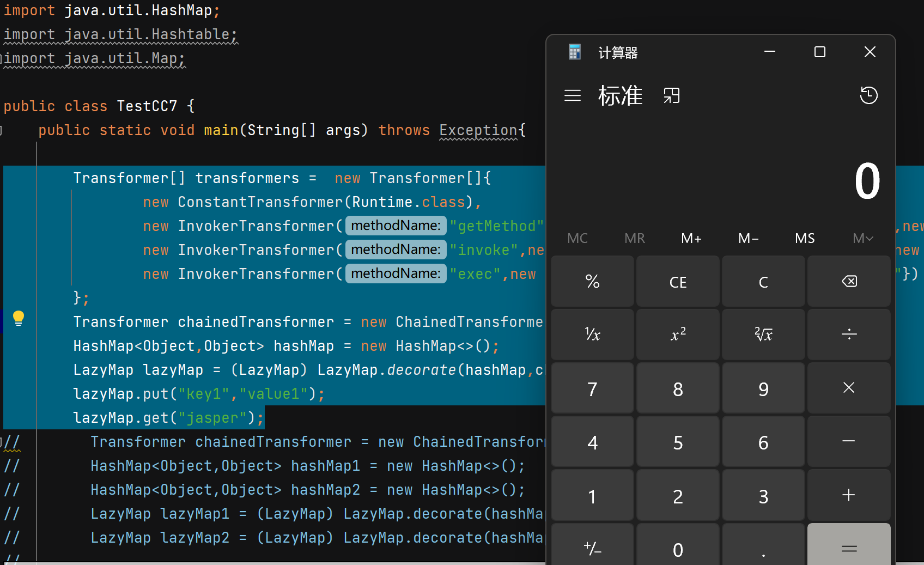924x565 pixels.
Task: Click digit 5 on calculator
Action: tap(678, 441)
